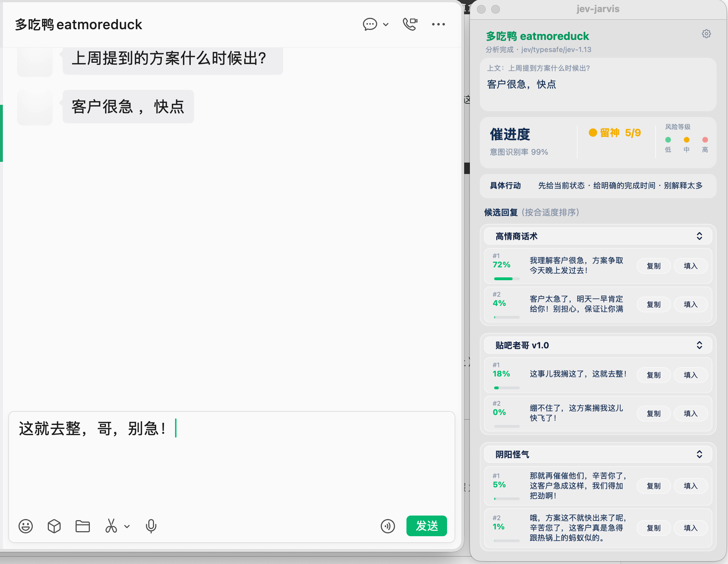Click the 意图识别率 99% label

point(519,152)
